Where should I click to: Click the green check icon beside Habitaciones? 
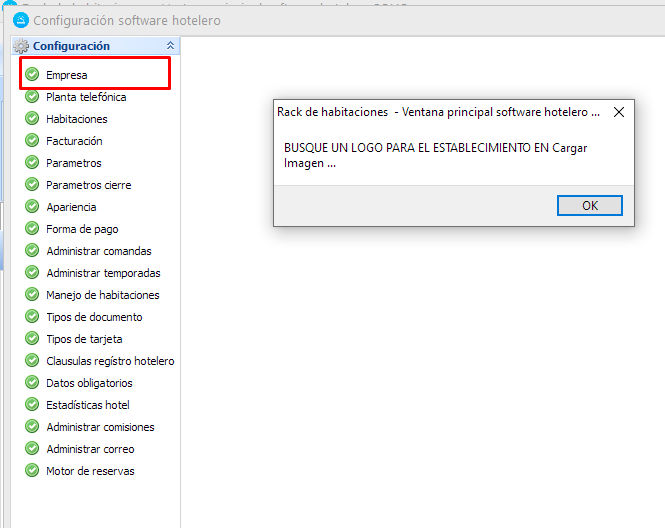(32, 119)
